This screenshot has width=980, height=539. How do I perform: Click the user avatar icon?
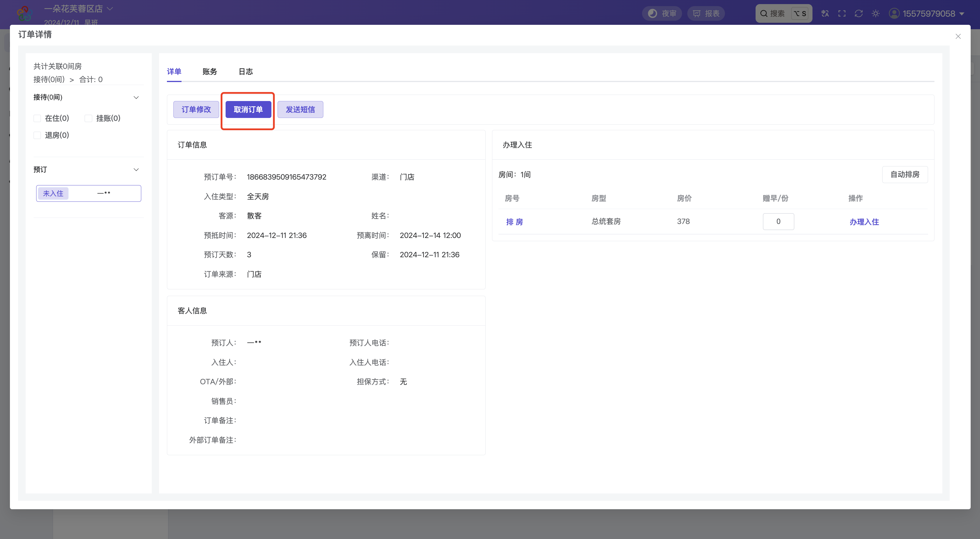click(x=894, y=14)
